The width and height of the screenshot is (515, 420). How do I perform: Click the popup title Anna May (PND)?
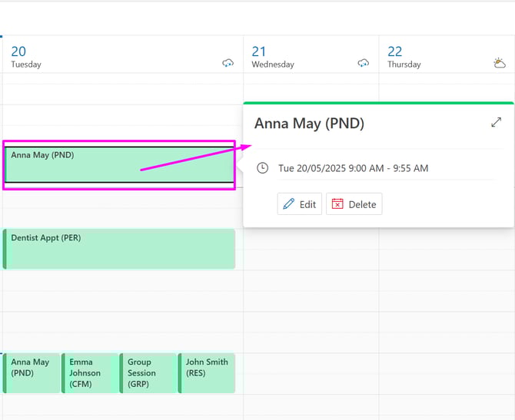[x=309, y=123]
